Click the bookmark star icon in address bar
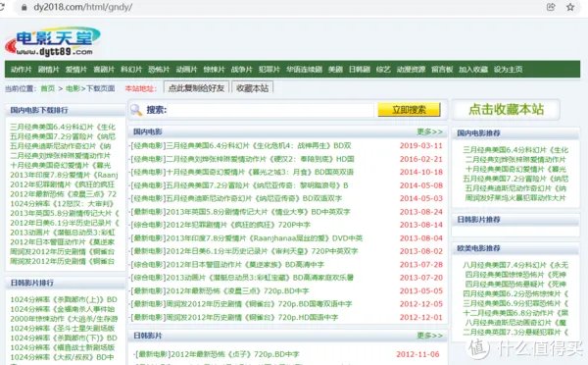The height and width of the screenshot is (365, 588). (x=570, y=7)
